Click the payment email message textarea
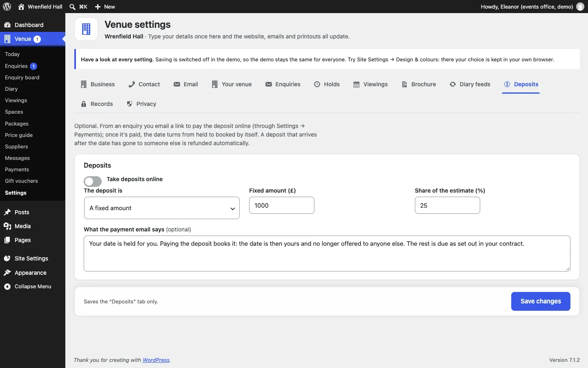The image size is (588, 368). [327, 254]
